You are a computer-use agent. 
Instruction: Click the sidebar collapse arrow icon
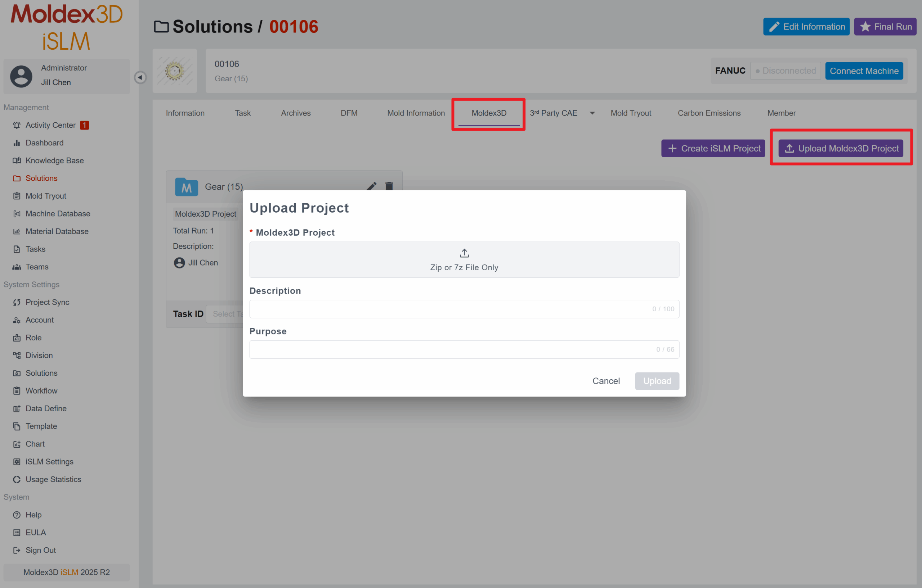[140, 78]
